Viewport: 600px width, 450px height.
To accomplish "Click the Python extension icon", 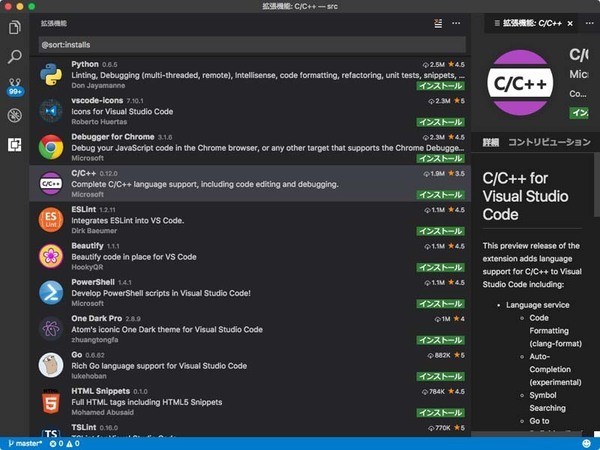I will (x=51, y=75).
